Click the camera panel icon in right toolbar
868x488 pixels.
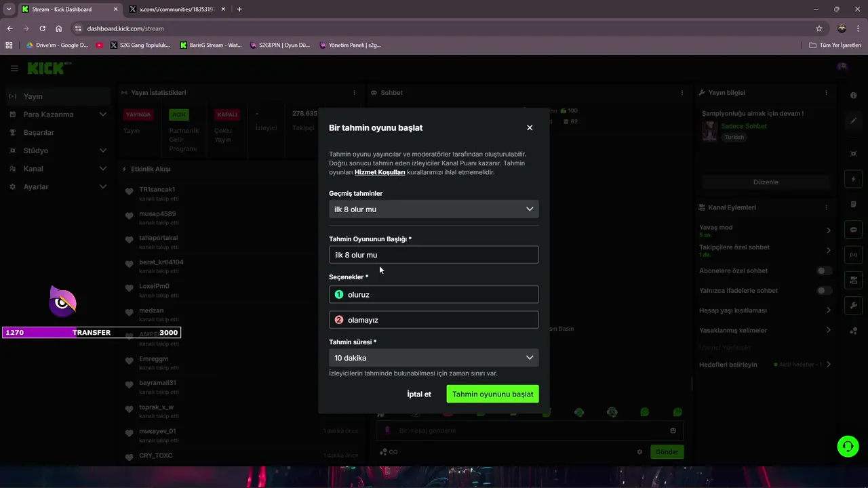point(853,280)
